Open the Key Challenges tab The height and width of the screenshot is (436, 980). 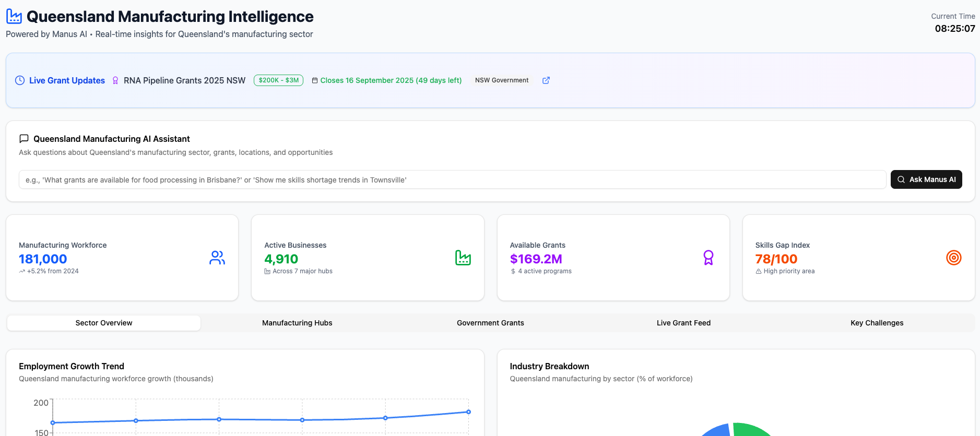click(877, 323)
